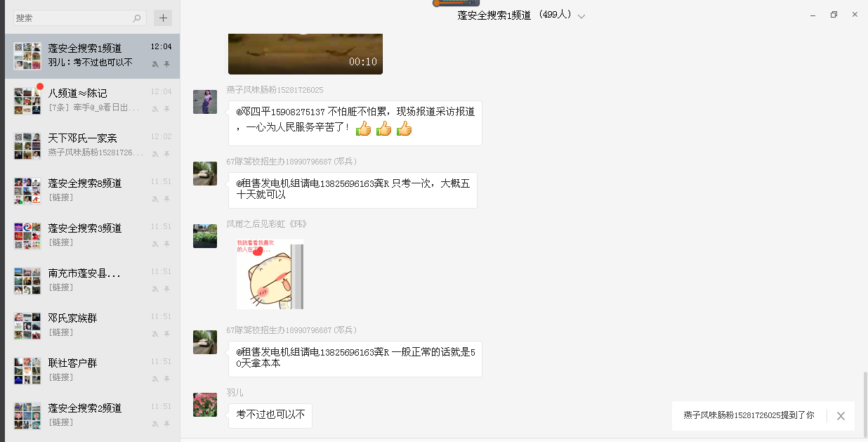
Task: Click the pin icon on 八频道≈陈记 chat
Action: [167, 109]
